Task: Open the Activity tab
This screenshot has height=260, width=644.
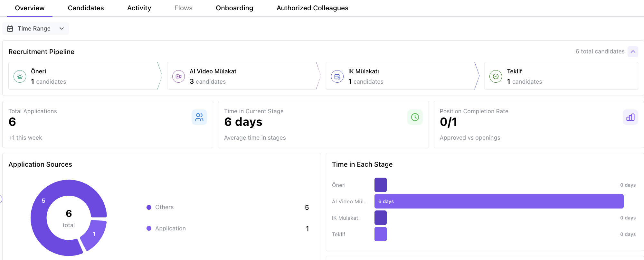Action: click(x=139, y=8)
